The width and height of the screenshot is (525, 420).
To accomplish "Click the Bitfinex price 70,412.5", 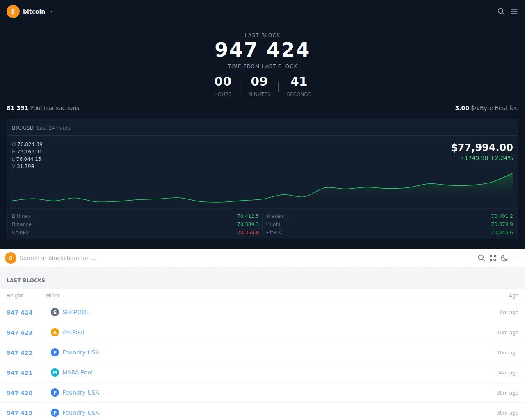I will click(x=248, y=216).
